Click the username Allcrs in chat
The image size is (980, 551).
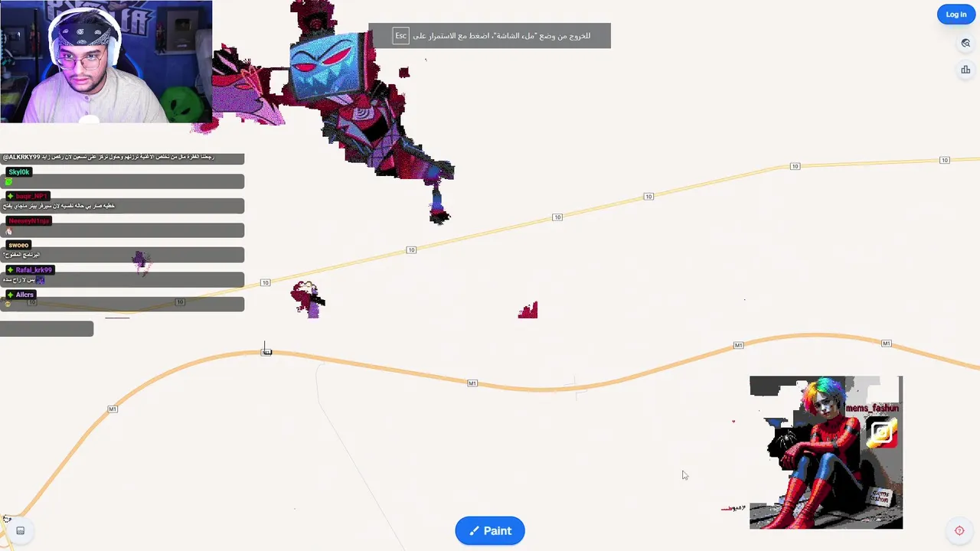(24, 295)
